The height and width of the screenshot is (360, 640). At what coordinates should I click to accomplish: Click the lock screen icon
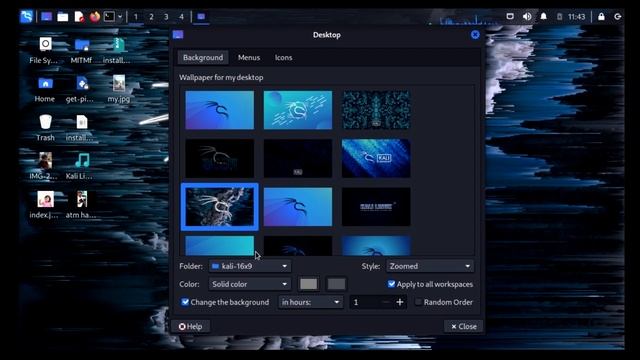(601, 16)
